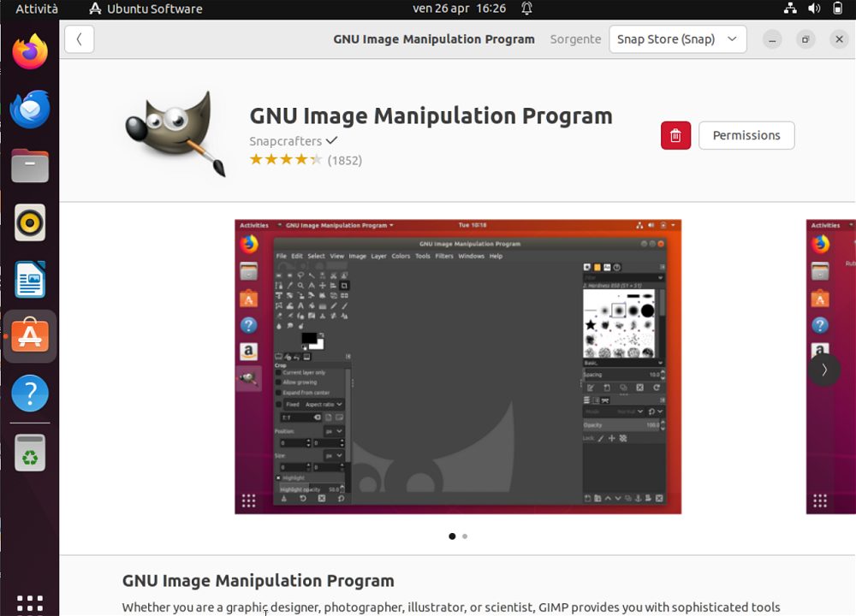856x616 pixels.
Task: Click the notification bell in top bar
Action: click(526, 9)
